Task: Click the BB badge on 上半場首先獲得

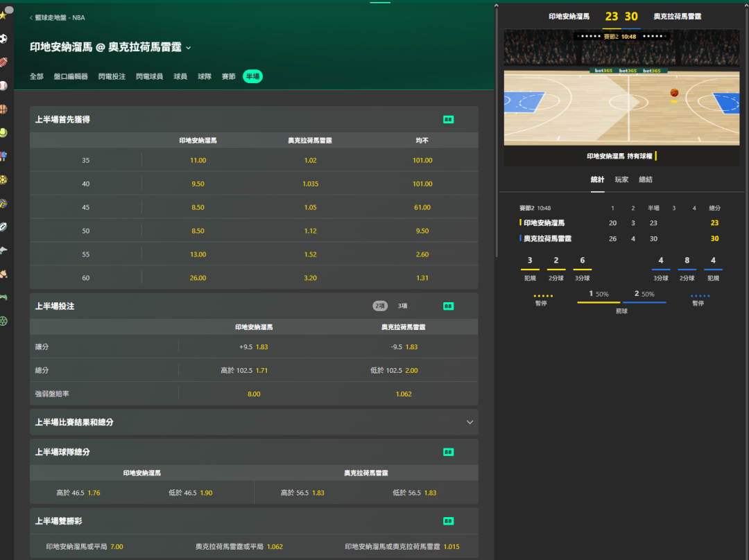Action: (448, 119)
